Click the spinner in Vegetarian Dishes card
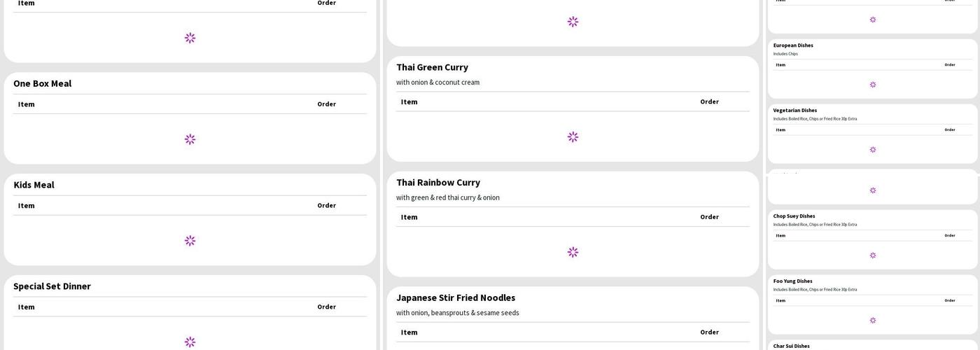 tap(872, 150)
